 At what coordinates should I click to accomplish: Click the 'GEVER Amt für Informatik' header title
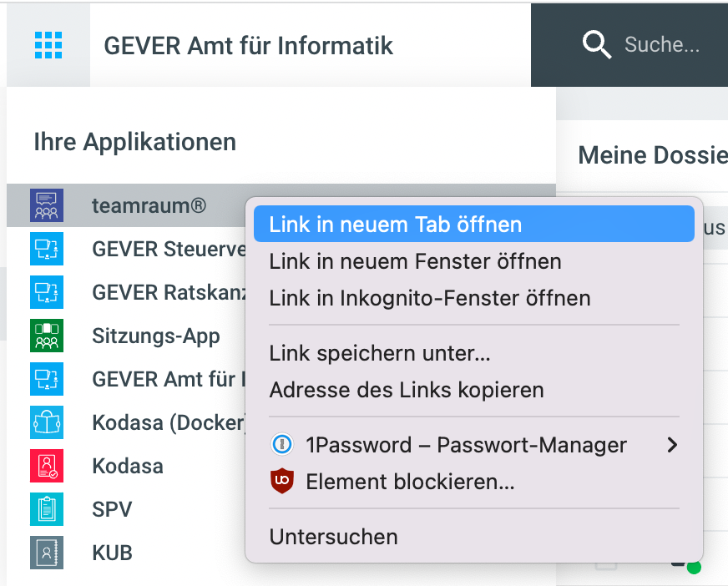tap(248, 45)
